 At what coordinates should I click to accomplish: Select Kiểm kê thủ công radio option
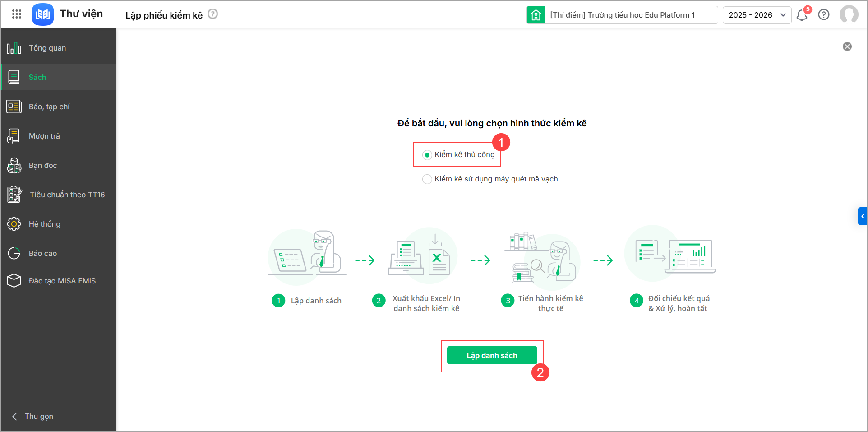(x=427, y=155)
